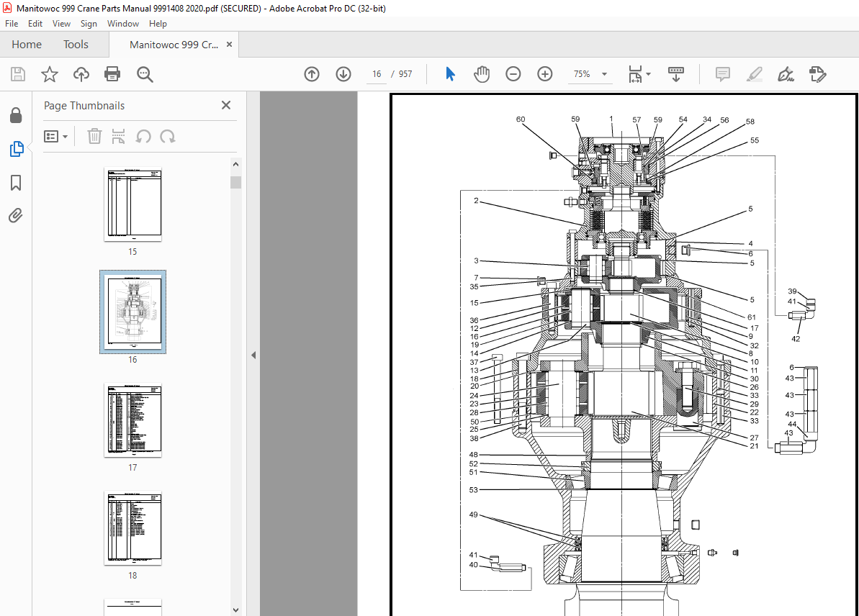Select the Highlight text pen
This screenshot has height=616, width=859.
(x=755, y=74)
